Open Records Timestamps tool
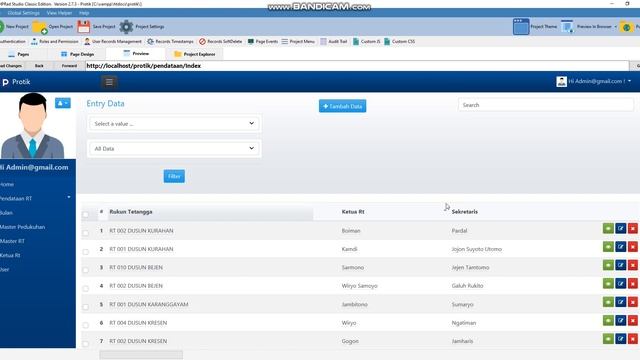The width and height of the screenshot is (640, 360). 170,42
